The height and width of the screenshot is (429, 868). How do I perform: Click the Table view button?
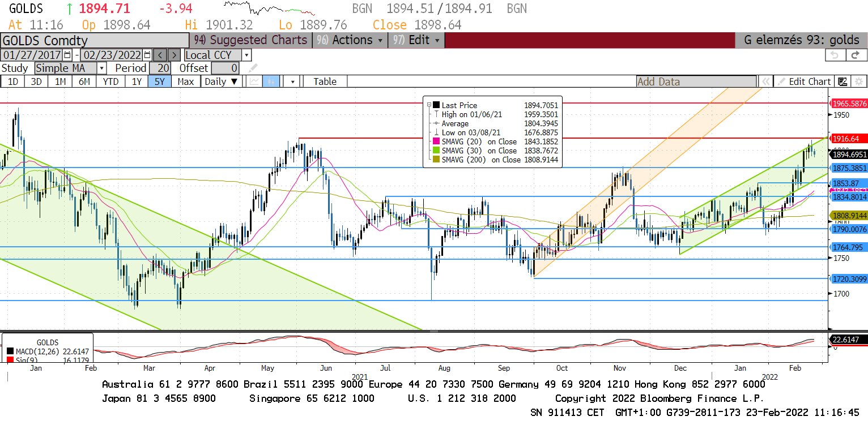click(x=325, y=81)
